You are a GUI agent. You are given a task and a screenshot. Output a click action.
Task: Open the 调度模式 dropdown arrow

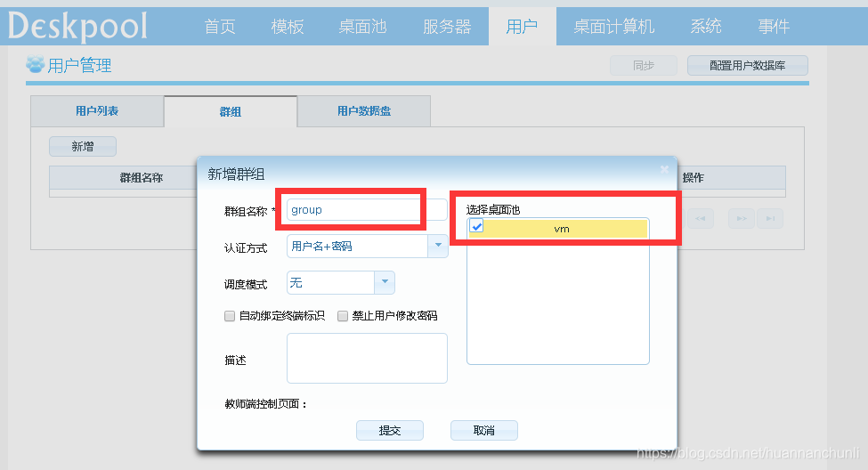385,282
